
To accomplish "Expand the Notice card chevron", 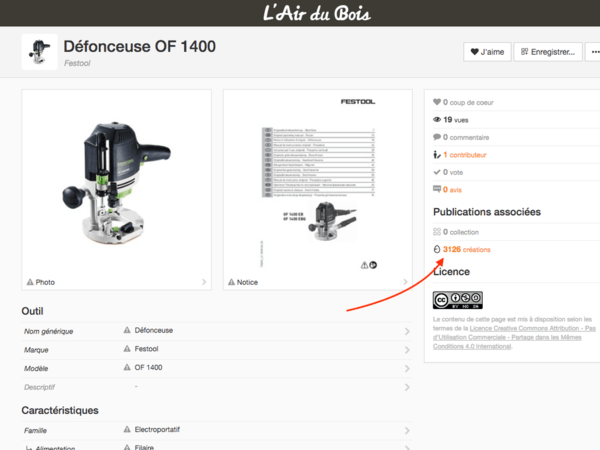I will (406, 282).
